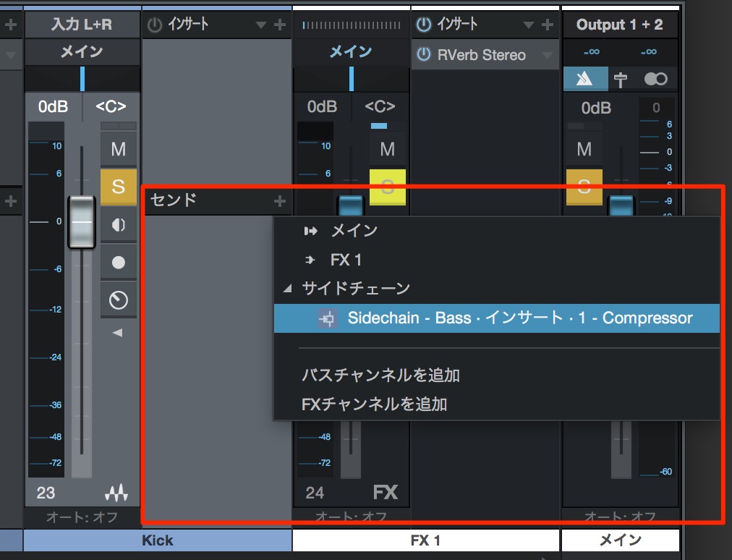The image size is (732, 560).
Task: Click channel number 23 on Kick strip
Action: click(x=46, y=493)
